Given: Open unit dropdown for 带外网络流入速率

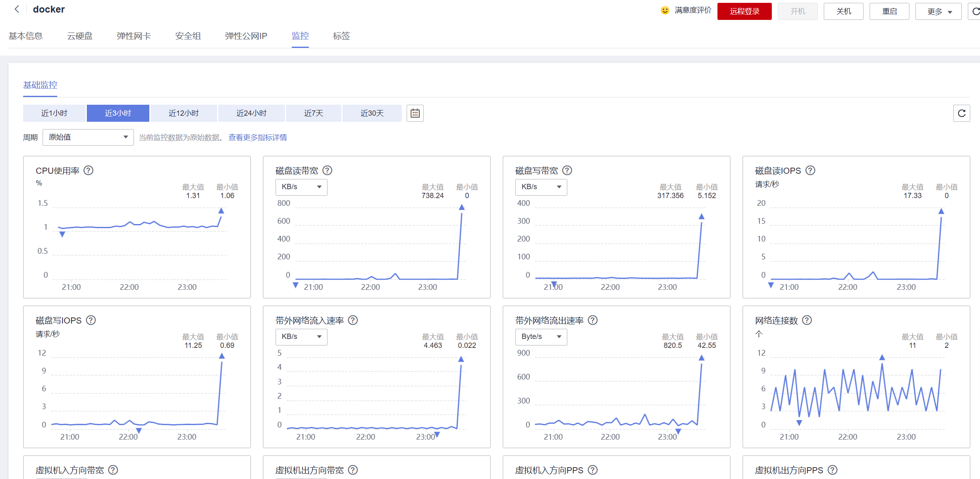Looking at the screenshot, I should pos(301,337).
